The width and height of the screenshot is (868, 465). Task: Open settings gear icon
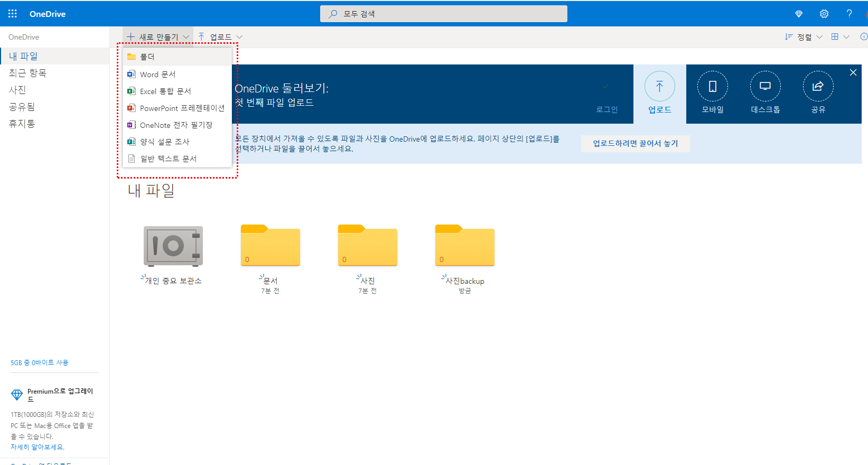824,14
